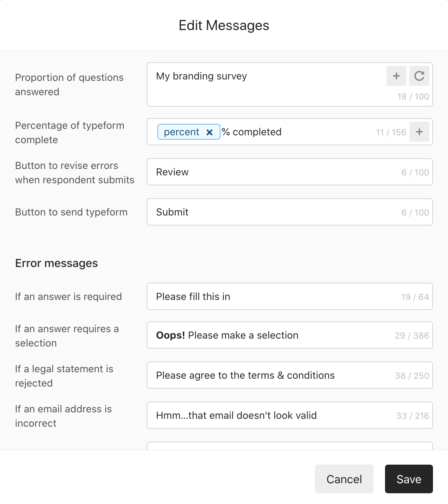This screenshot has width=448, height=504.
Task: Click inside the 'My branding survey' text box
Action: [x=265, y=84]
